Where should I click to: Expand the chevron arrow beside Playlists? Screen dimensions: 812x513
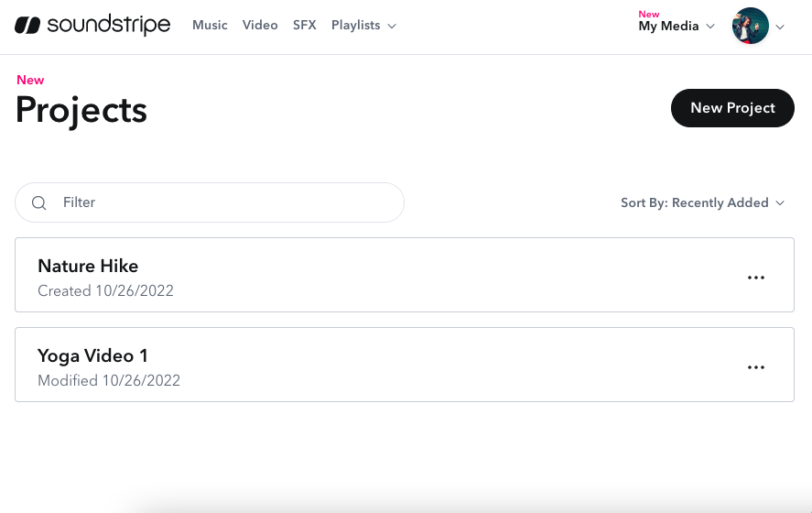pos(392,27)
